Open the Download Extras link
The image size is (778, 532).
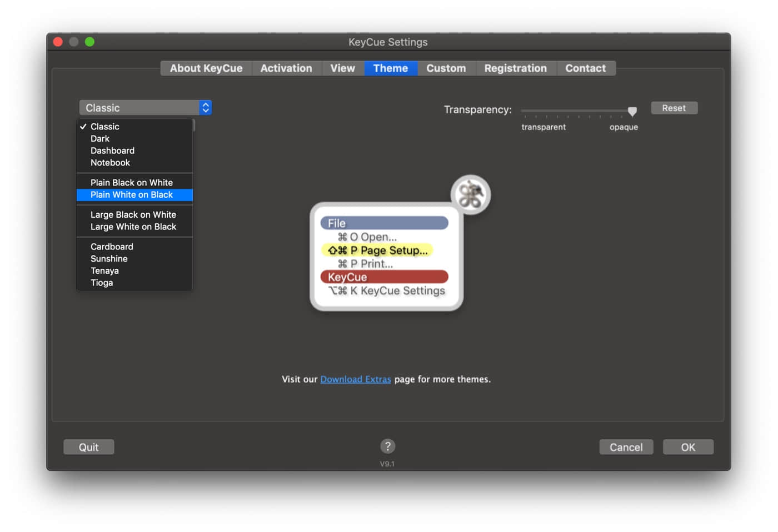(x=356, y=379)
